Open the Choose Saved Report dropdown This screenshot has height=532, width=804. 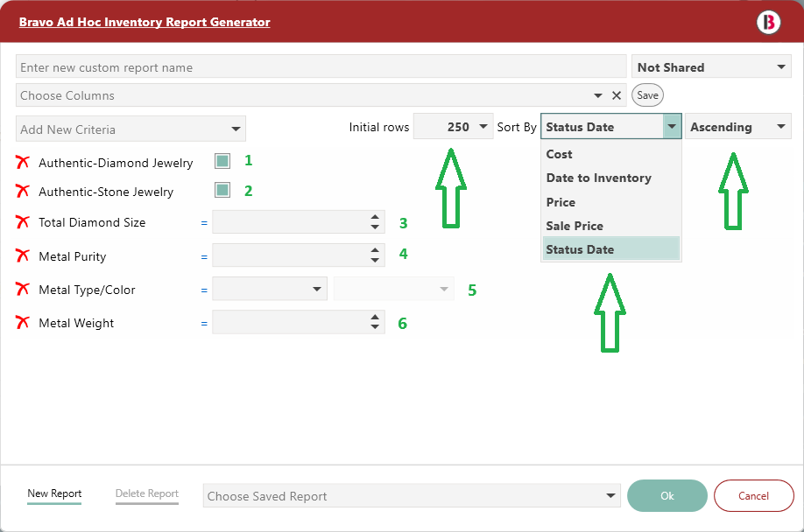click(x=412, y=495)
